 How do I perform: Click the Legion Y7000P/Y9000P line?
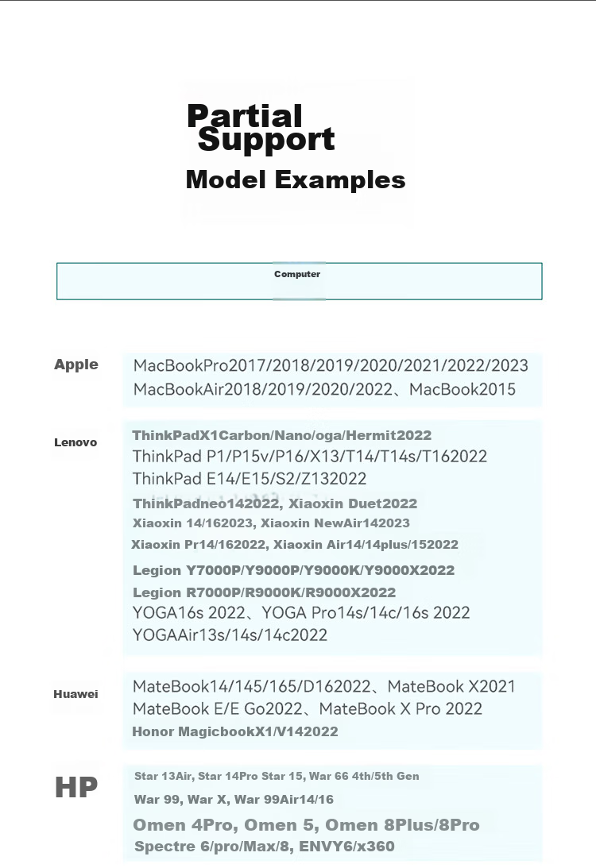pyautogui.click(x=293, y=570)
